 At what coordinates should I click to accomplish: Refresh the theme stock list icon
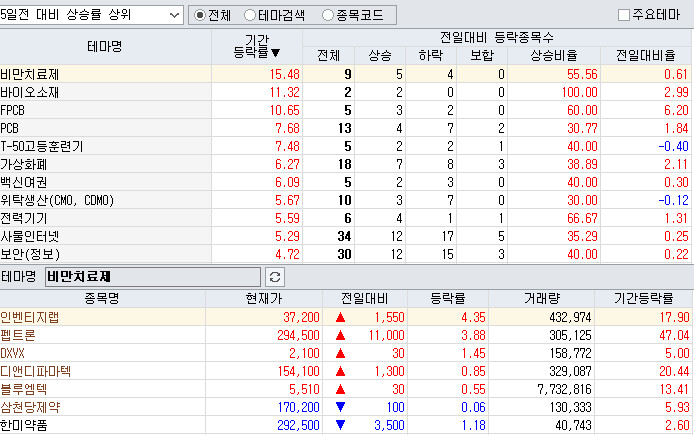tap(275, 277)
